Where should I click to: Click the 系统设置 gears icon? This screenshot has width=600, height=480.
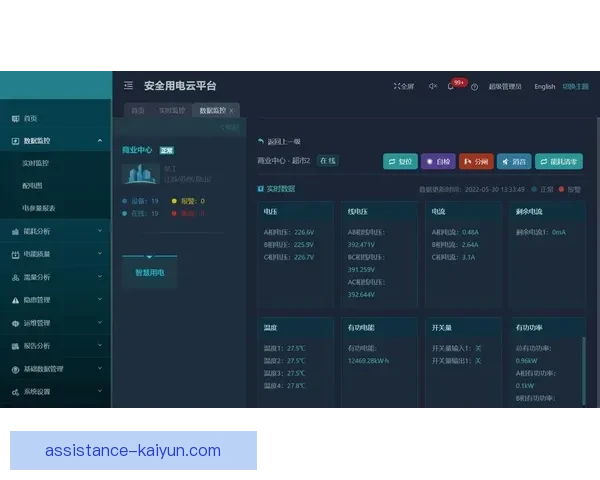coord(15,392)
